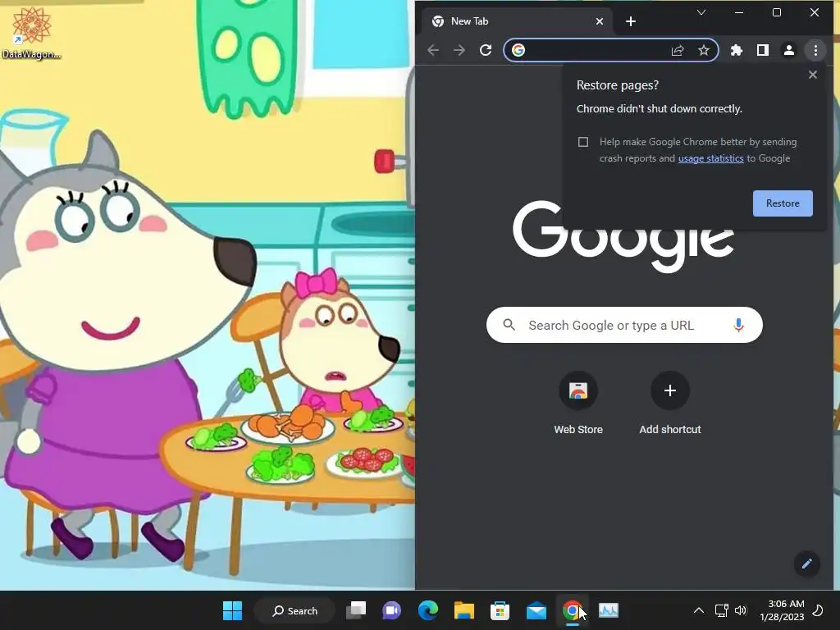The width and height of the screenshot is (840, 630).
Task: Toggle Chrome side panel
Action: [763, 50]
